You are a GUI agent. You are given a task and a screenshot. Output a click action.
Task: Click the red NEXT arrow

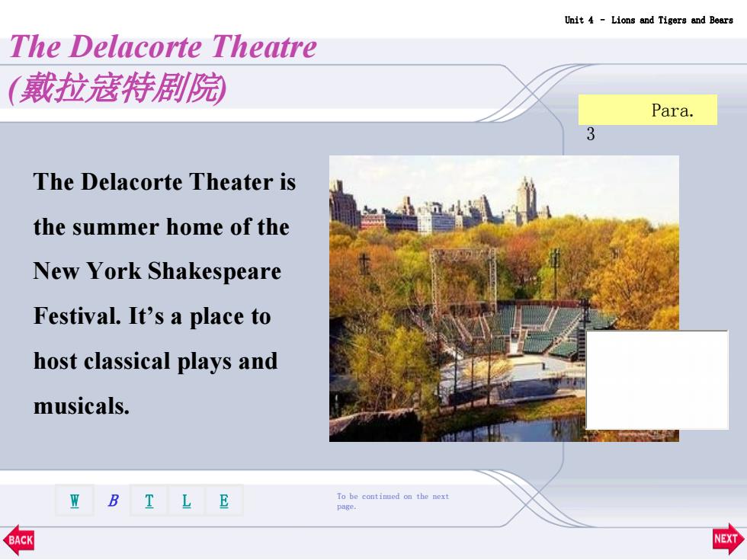point(729,539)
